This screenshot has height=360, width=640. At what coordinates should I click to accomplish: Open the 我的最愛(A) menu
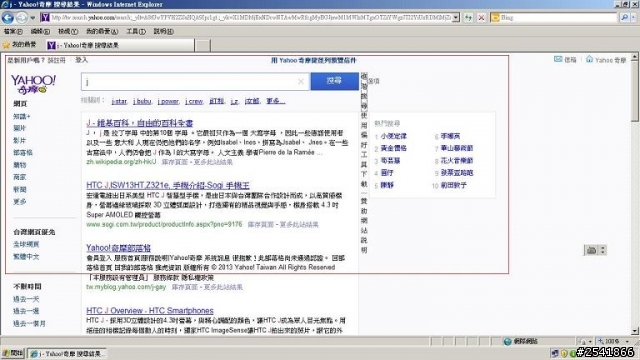click(102, 31)
